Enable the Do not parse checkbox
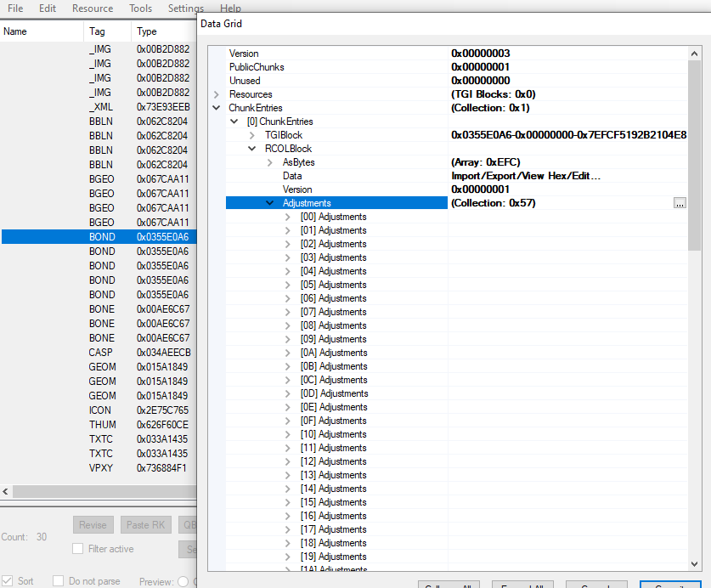This screenshot has height=588, width=711. pos(58,580)
